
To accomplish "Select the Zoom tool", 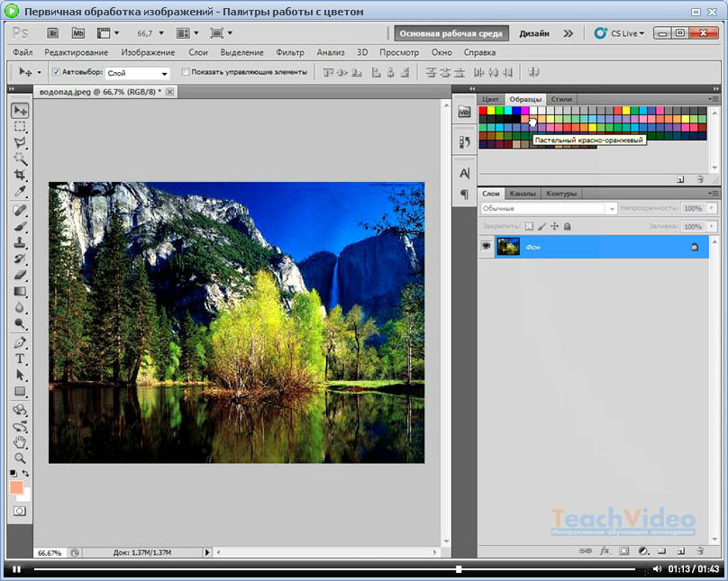I will pos(20,458).
